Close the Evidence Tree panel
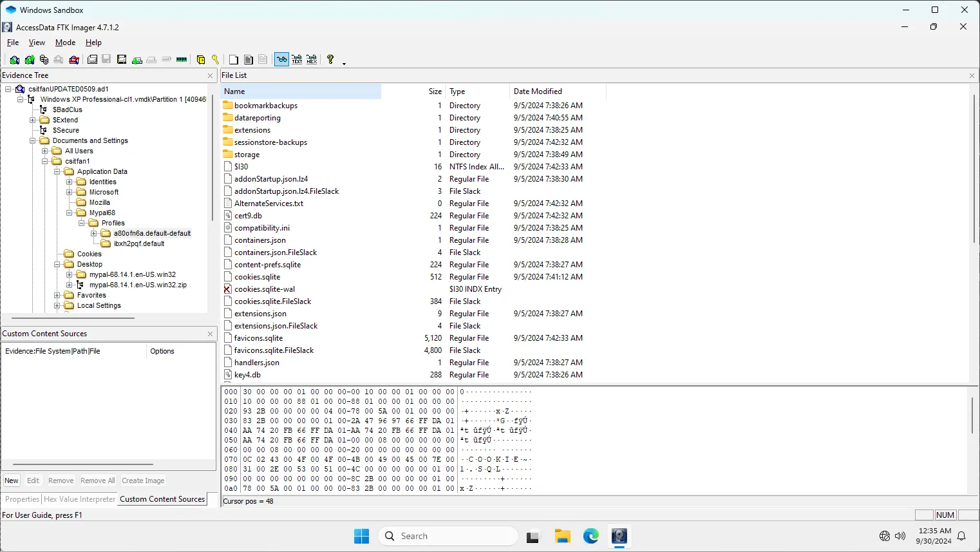The height and width of the screenshot is (552, 980). 210,75
